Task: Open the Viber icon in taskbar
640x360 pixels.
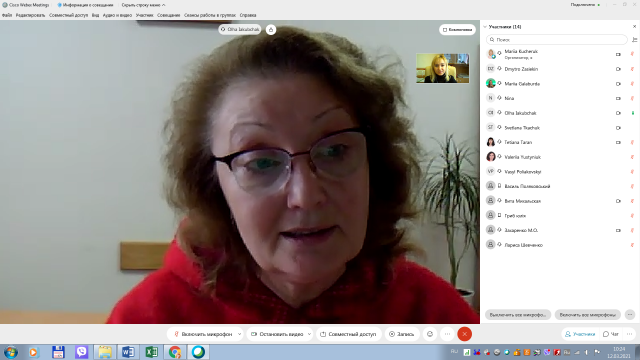Action: click(81, 352)
